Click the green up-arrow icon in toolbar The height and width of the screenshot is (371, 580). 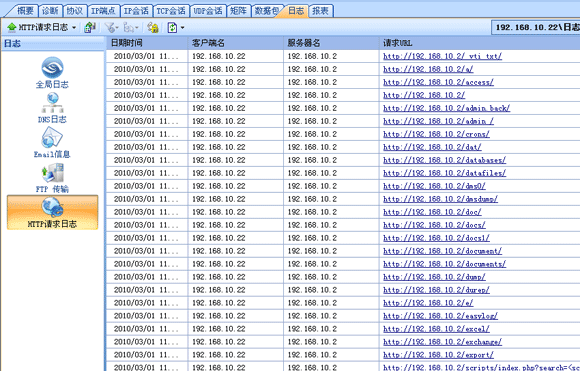click(12, 27)
